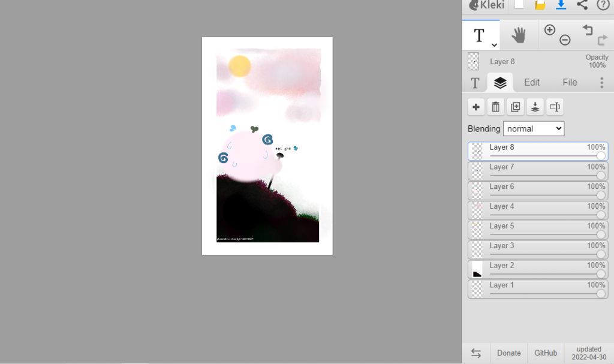Open an image with the yellow folder icon
This screenshot has width=614, height=364.
point(540,5)
